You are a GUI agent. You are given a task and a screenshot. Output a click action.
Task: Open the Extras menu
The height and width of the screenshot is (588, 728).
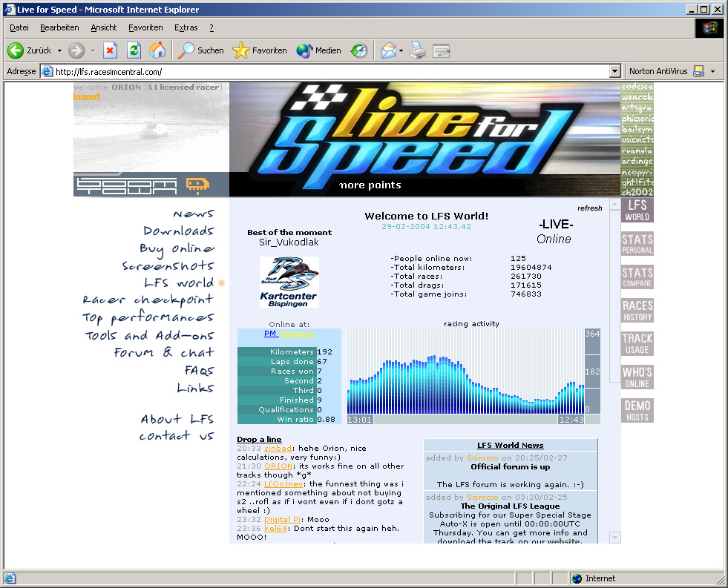click(x=186, y=28)
